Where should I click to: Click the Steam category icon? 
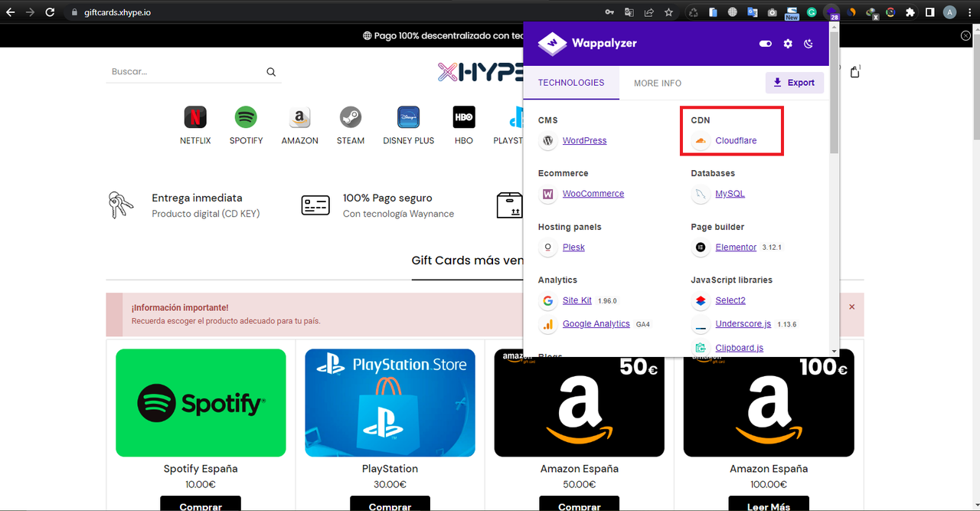point(351,117)
